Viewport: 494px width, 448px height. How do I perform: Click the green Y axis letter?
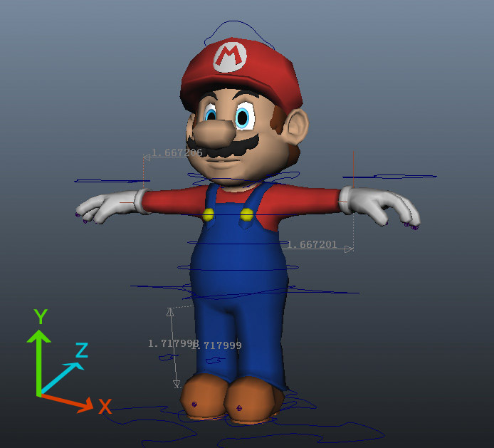(x=41, y=316)
